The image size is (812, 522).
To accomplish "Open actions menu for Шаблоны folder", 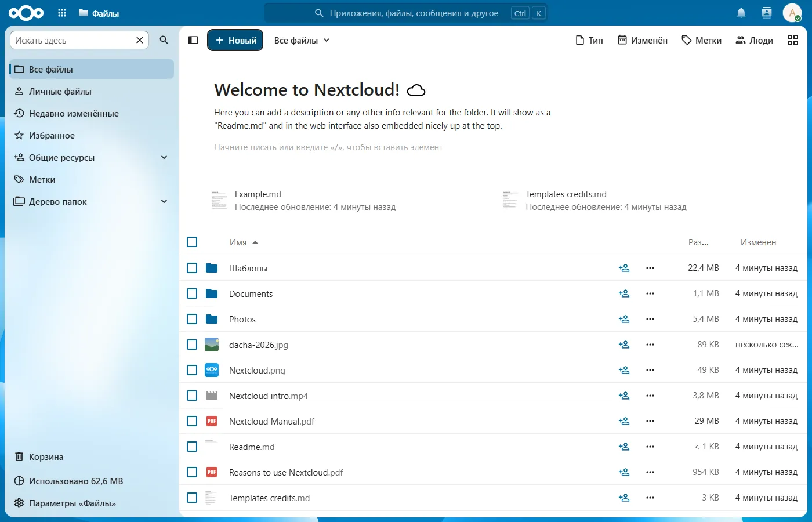I will click(x=650, y=268).
